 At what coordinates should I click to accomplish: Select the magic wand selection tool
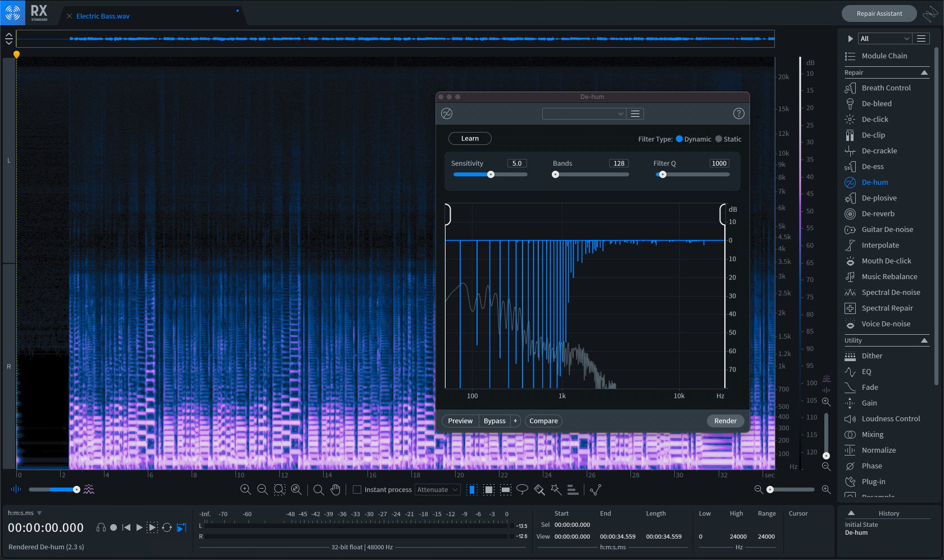pyautogui.click(x=556, y=489)
